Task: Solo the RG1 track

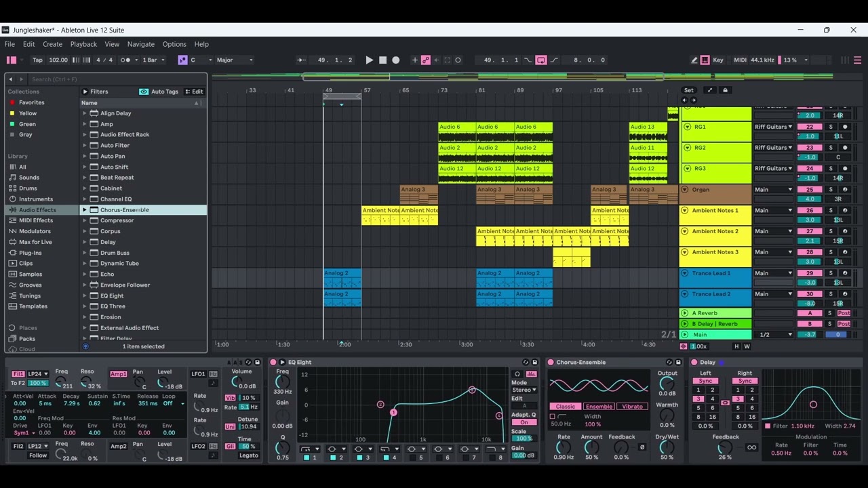Action: pyautogui.click(x=831, y=127)
